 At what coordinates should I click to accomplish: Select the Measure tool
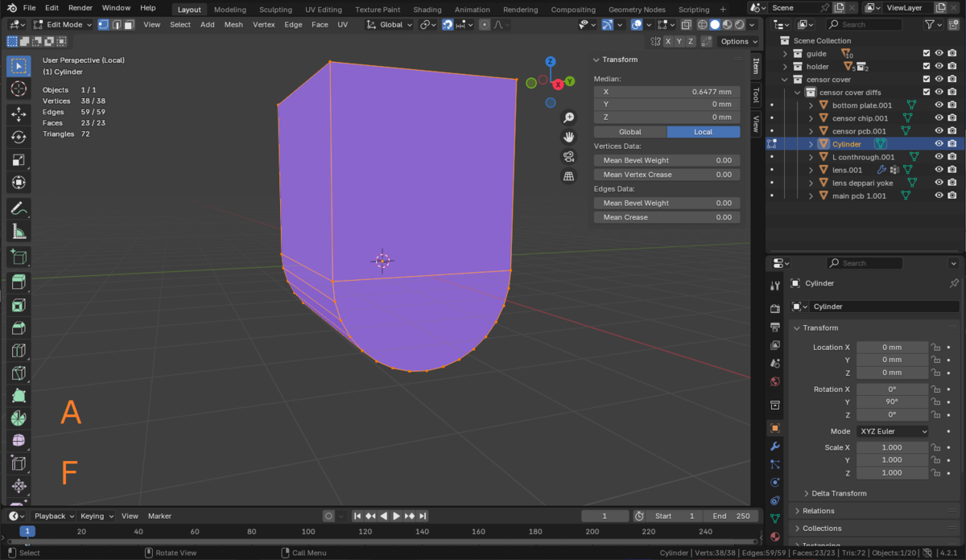pyautogui.click(x=19, y=232)
